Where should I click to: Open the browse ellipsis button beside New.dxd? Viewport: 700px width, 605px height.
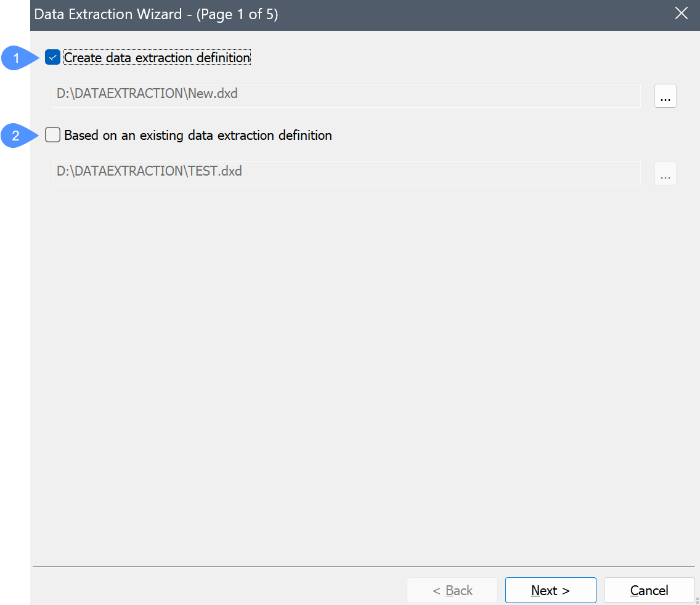[665, 96]
